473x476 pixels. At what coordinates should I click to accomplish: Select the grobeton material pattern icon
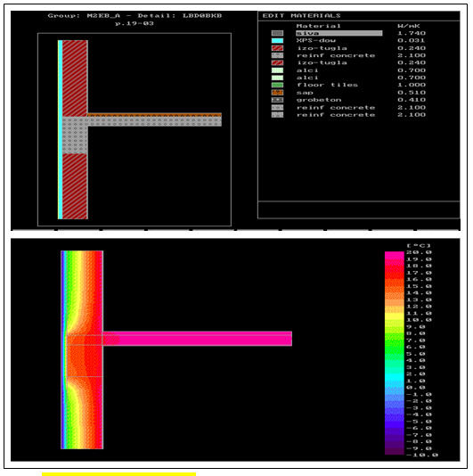tap(277, 100)
